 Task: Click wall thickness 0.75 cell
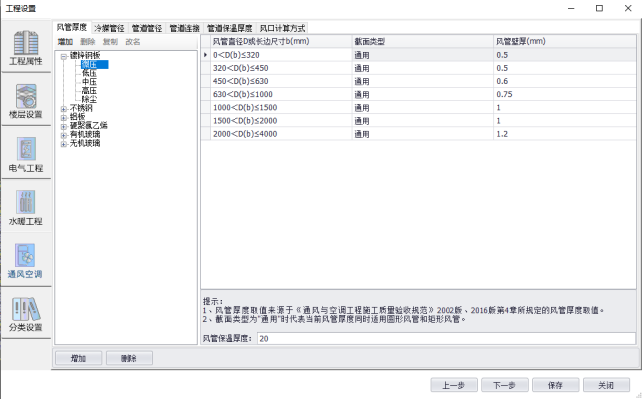click(x=565, y=94)
